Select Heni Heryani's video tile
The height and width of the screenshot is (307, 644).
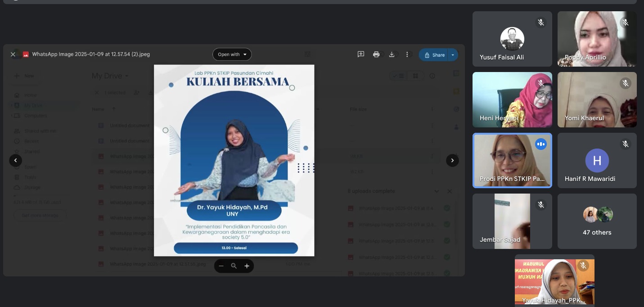click(512, 100)
